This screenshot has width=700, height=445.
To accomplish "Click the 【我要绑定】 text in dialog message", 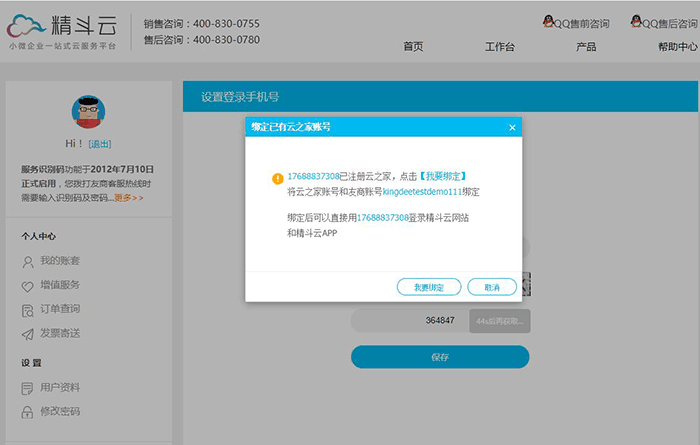I will tap(443, 176).
